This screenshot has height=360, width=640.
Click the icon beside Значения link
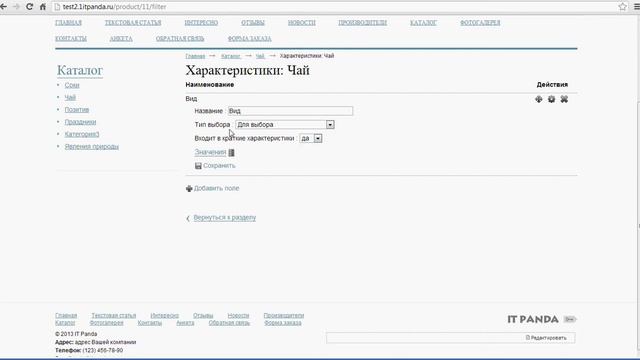coord(231,152)
